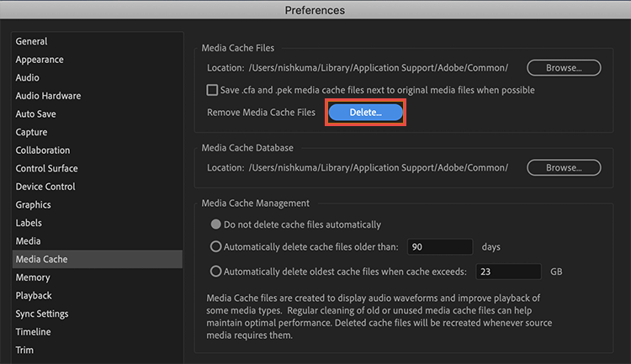Open Appearance preferences category
The width and height of the screenshot is (631, 364).
coord(40,60)
